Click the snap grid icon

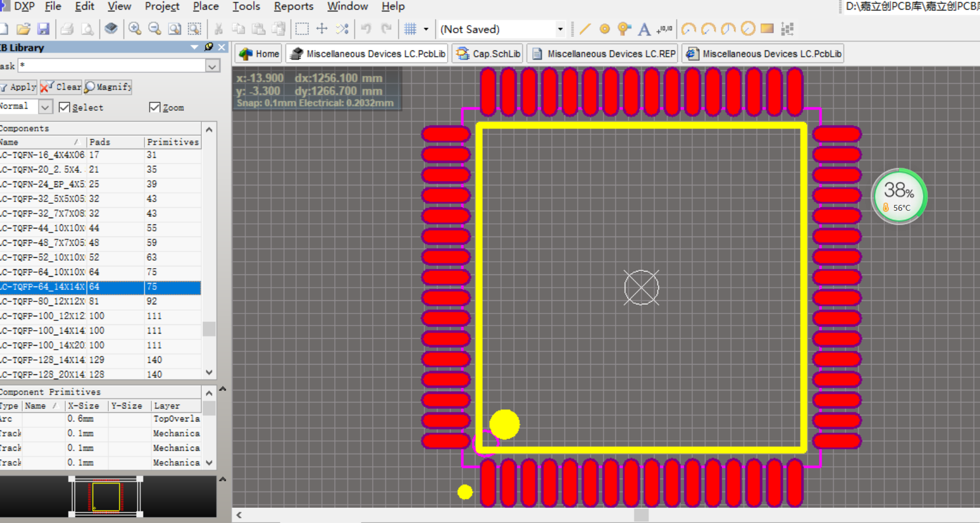point(410,29)
